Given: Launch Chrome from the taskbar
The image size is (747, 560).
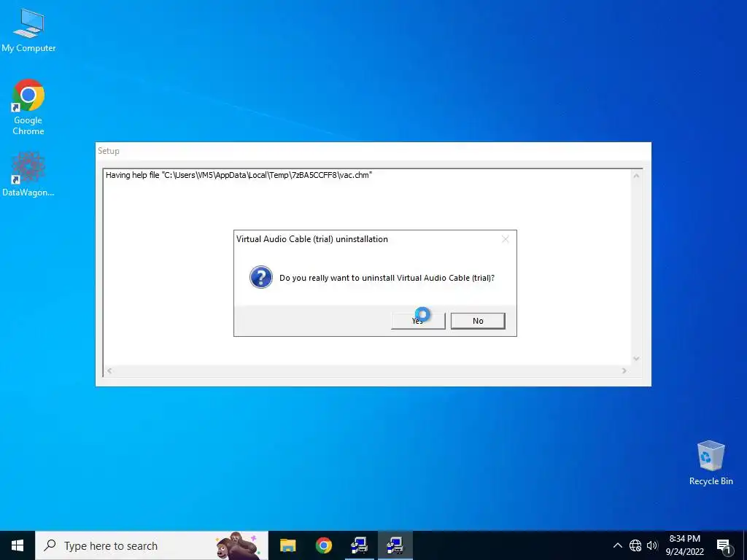Looking at the screenshot, I should 323,545.
